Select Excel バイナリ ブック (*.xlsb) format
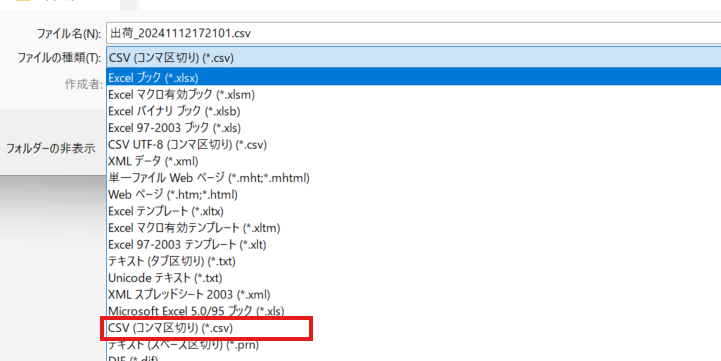This screenshot has width=721, height=361. coord(413,111)
